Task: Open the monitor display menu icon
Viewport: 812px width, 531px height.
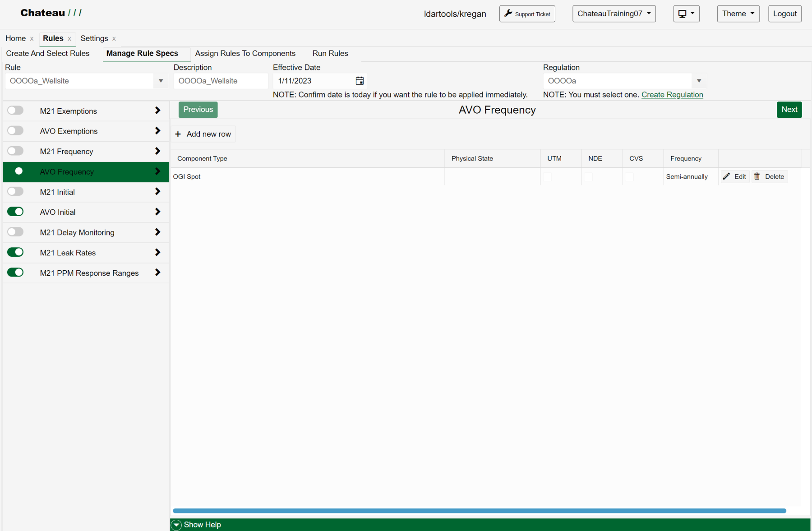Action: tap(683, 14)
